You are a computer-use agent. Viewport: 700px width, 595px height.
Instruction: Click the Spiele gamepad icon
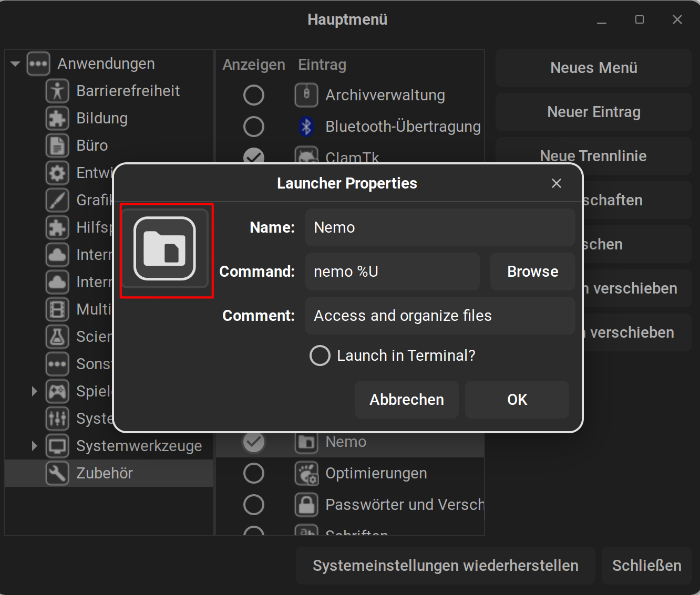[x=57, y=391]
